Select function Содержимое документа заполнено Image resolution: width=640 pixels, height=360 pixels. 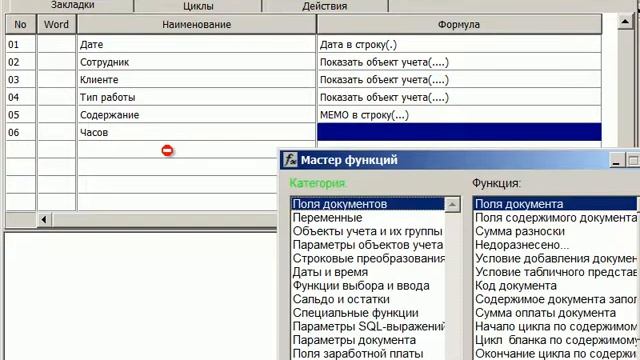(556, 299)
